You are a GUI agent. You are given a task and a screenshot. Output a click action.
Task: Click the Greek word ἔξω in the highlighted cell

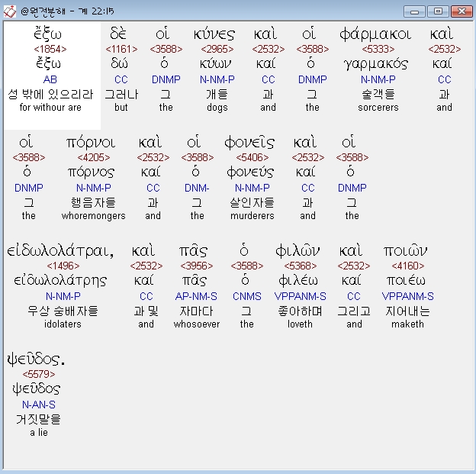(x=47, y=34)
